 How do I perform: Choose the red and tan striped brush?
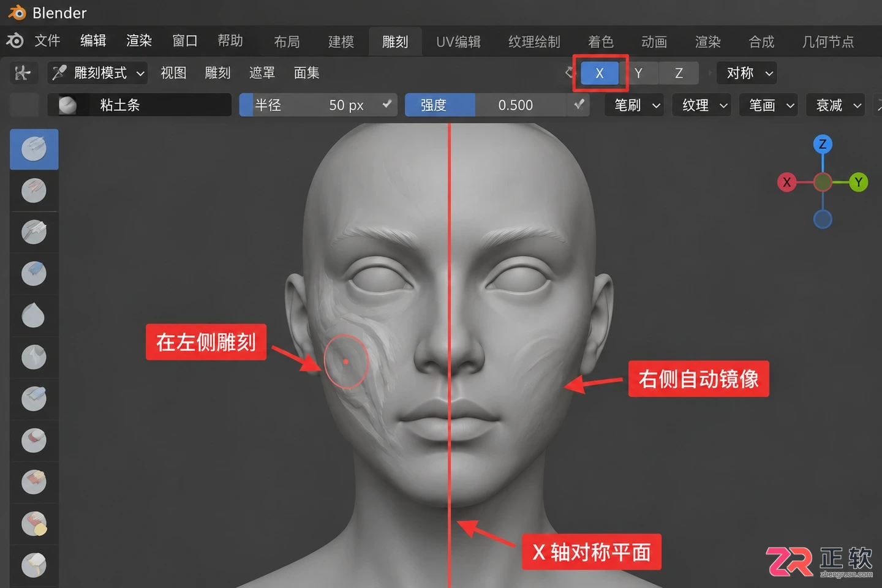click(x=34, y=482)
